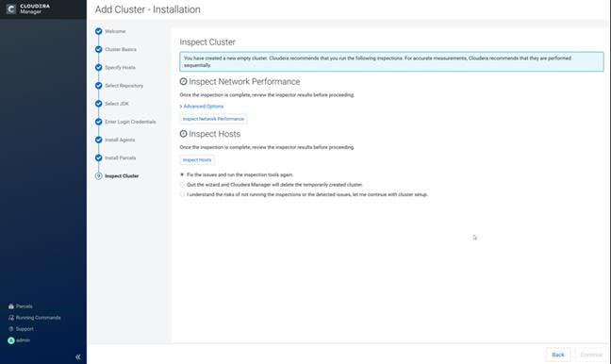
Task: Click the Select JDK step checkmark icon
Action: tap(99, 104)
